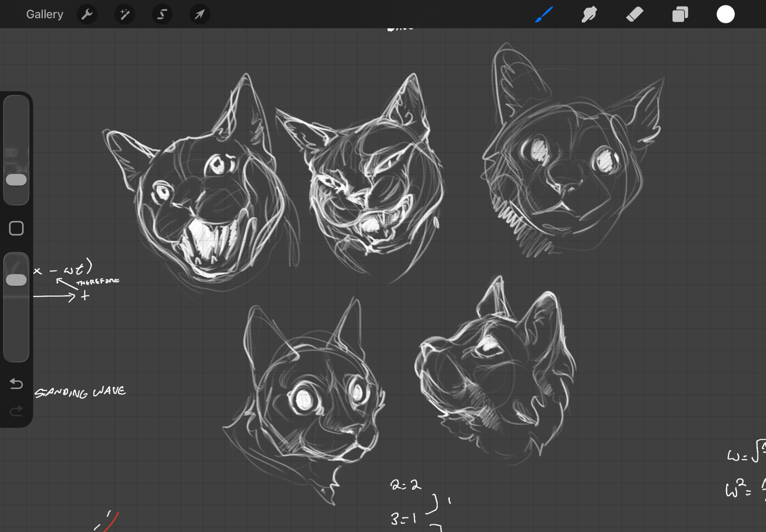Select the Paint brush tool
The height and width of the screenshot is (532, 766).
click(x=544, y=15)
